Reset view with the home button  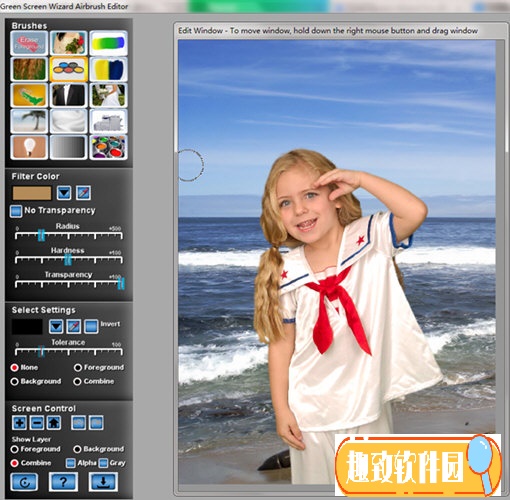click(54, 423)
